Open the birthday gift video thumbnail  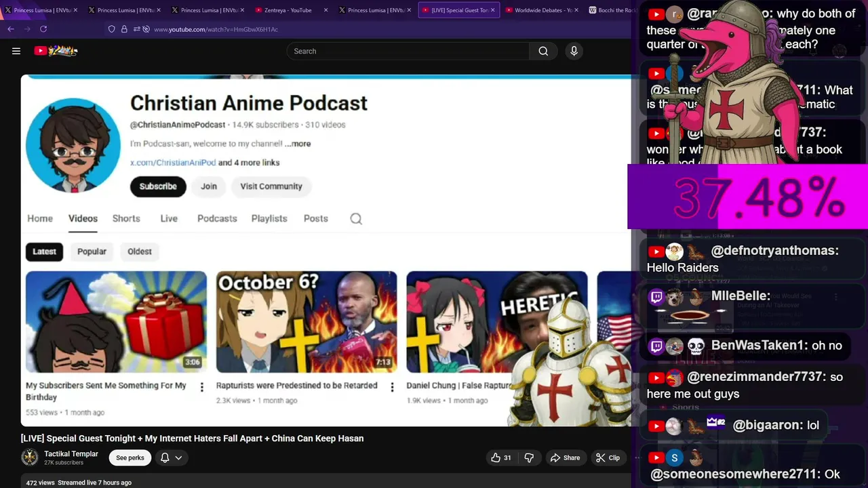[116, 322]
